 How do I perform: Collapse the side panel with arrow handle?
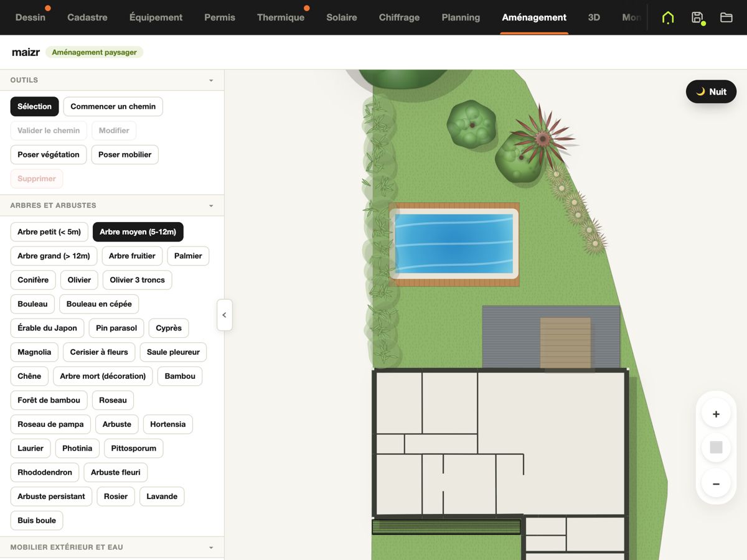coord(224,315)
